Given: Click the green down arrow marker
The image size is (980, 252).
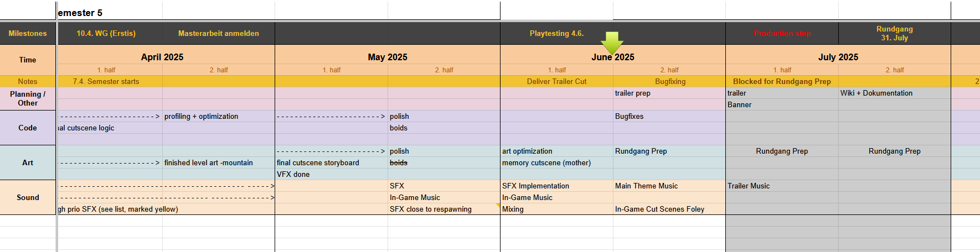Looking at the screenshot, I should point(612,43).
